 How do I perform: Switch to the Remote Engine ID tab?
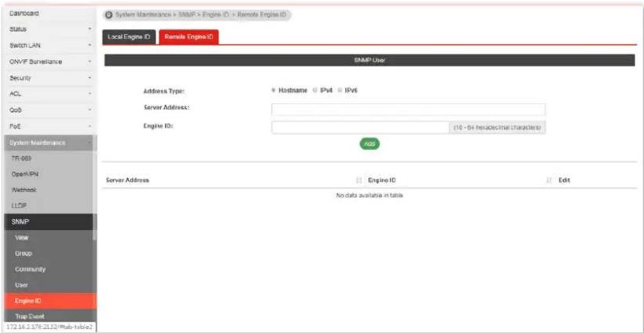pyautogui.click(x=189, y=37)
